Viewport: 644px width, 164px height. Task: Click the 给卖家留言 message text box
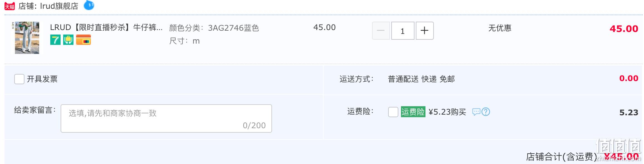[x=166, y=118]
